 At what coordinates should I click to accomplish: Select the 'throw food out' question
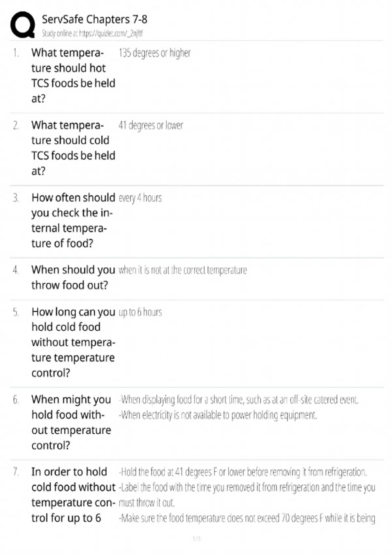pyautogui.click(x=73, y=277)
